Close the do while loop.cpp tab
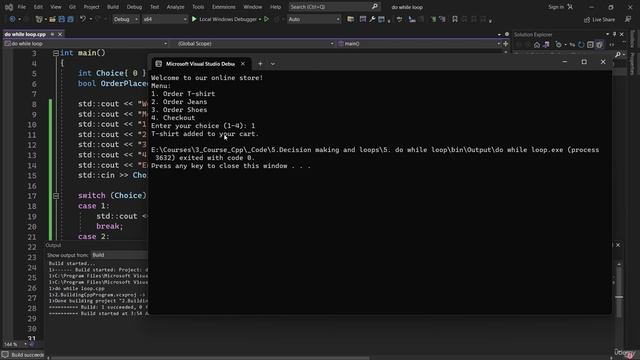640x360 pixels. [x=60, y=34]
